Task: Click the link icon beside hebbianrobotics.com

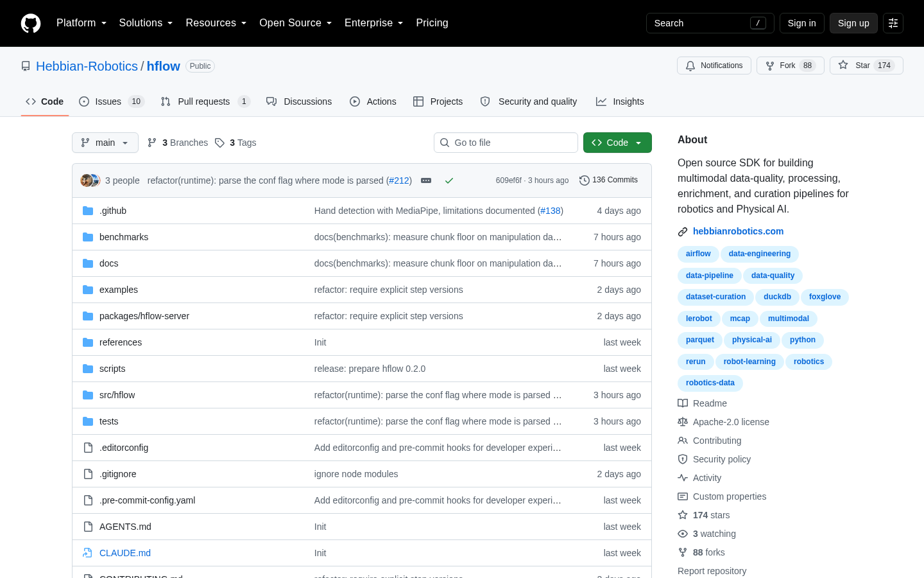Action: click(683, 232)
